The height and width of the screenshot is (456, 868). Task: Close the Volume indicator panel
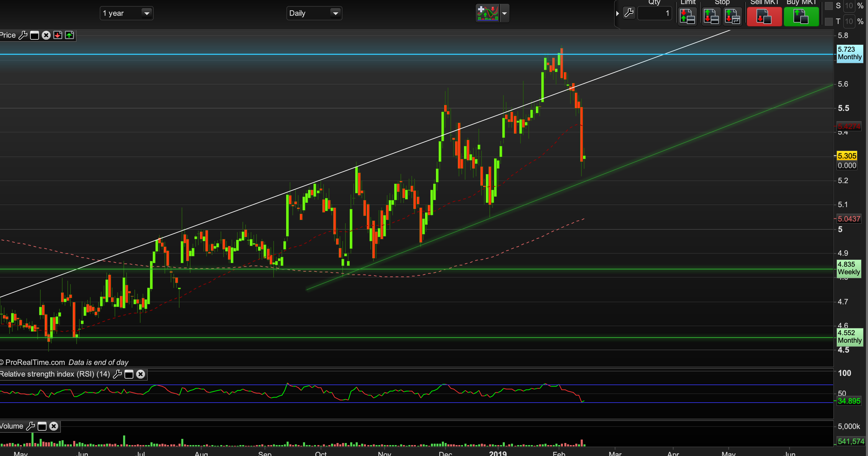point(54,426)
